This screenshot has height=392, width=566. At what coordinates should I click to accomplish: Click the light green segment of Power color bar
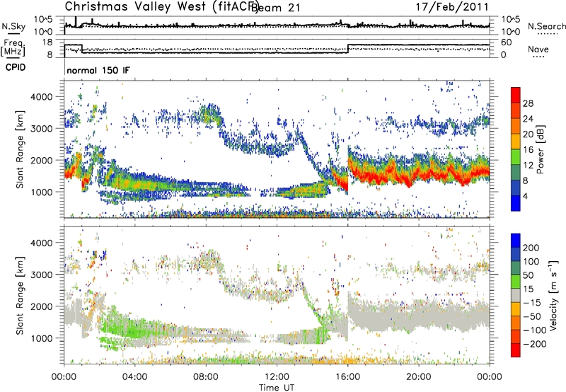coord(516,157)
